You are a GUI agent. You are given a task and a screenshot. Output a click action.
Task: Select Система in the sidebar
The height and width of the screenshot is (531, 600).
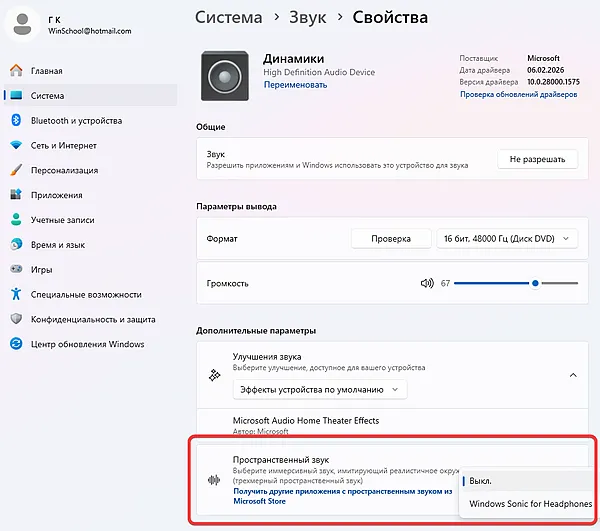(x=91, y=95)
